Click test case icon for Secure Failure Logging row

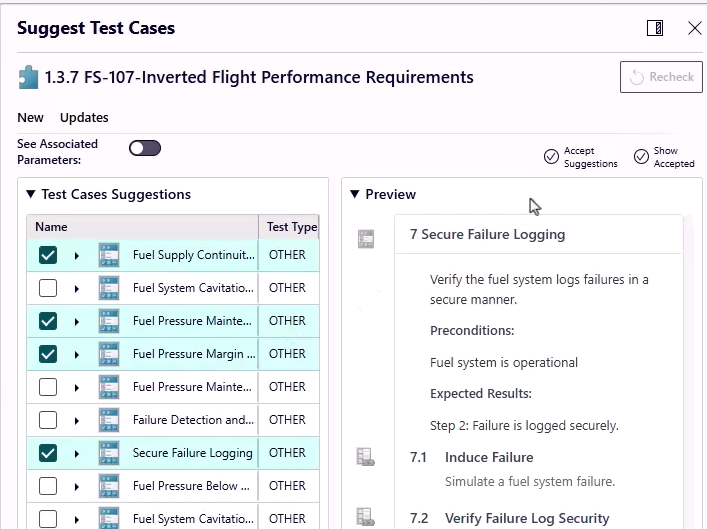109,453
